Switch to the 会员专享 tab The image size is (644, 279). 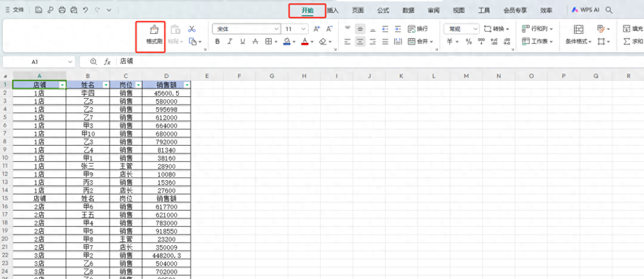click(x=515, y=10)
